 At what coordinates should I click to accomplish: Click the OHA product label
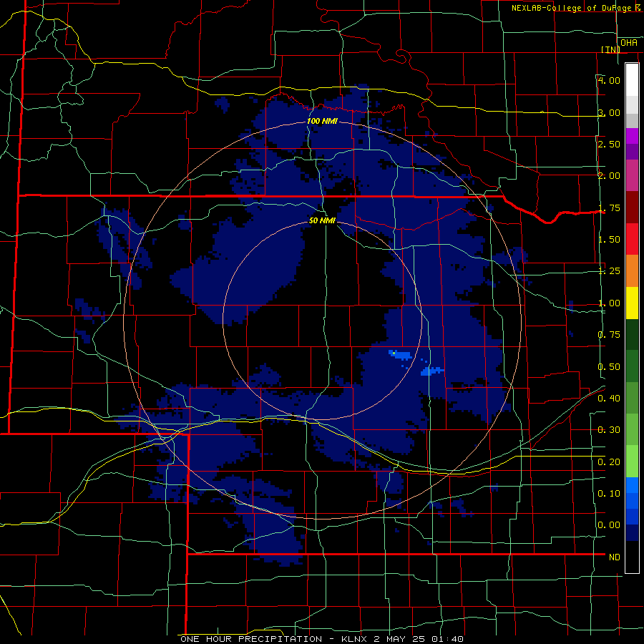629,43
